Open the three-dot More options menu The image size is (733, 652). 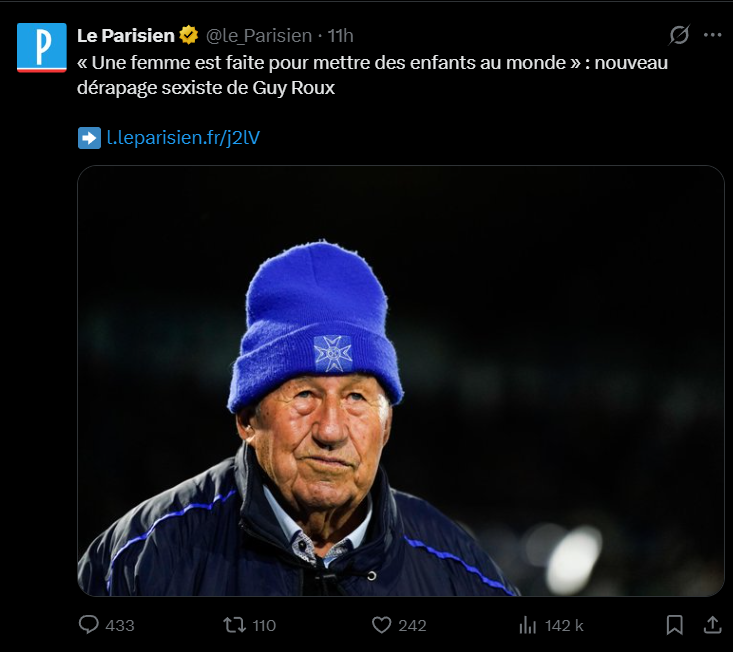(x=712, y=35)
